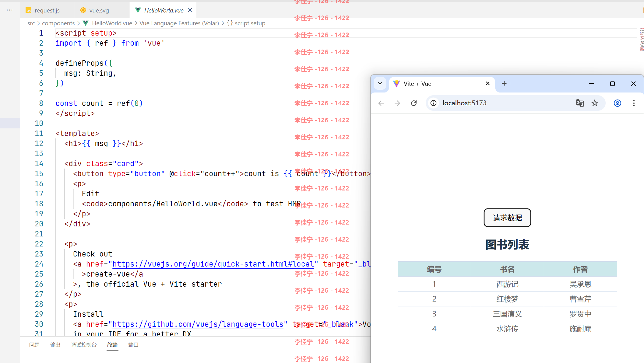Image resolution: width=644 pixels, height=363 pixels.
Task: Open the 调试控制台 panel tab
Action: click(x=84, y=345)
